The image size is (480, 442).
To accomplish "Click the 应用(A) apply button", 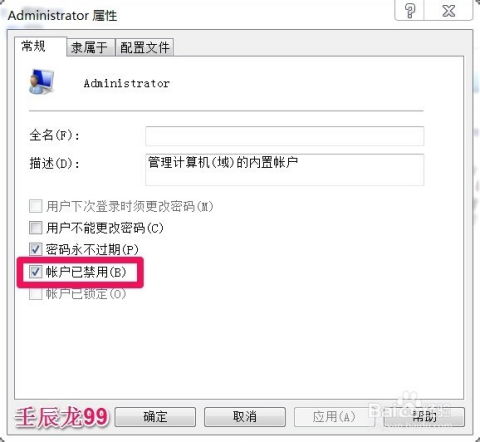I will coord(334,417).
